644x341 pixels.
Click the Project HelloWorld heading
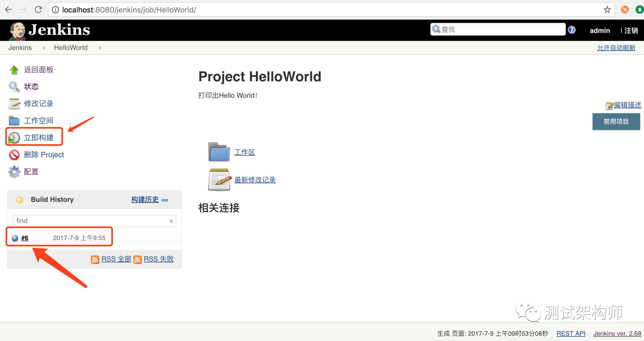[x=260, y=77]
